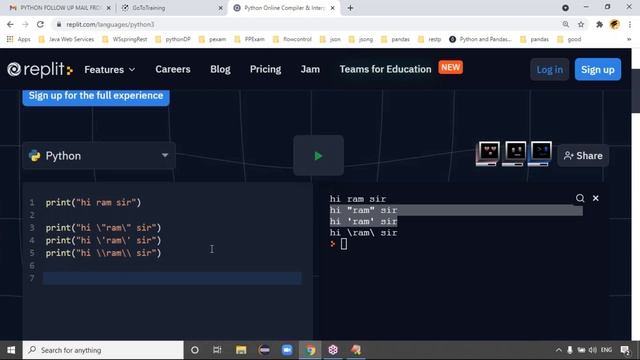Open the Chrome three-dot menu
Image resolution: width=640 pixels, height=360 pixels.
[630, 24]
